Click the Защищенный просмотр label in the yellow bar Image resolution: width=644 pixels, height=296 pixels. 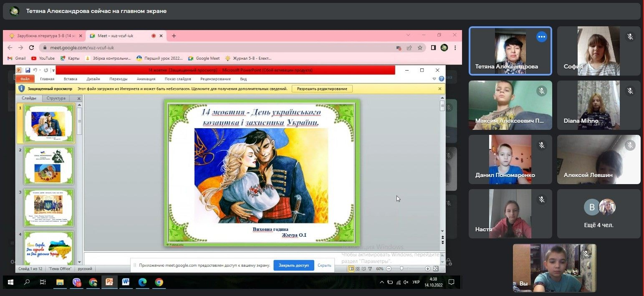[x=50, y=89]
